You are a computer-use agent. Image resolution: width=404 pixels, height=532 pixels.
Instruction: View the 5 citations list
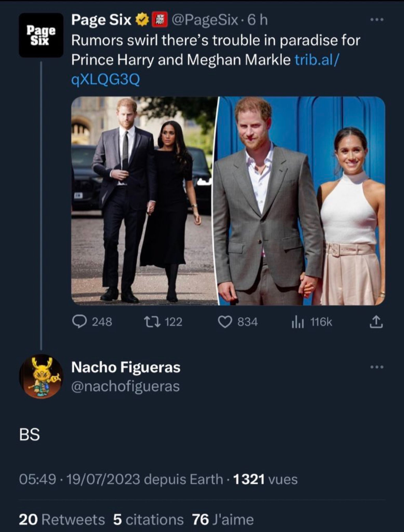click(x=148, y=520)
